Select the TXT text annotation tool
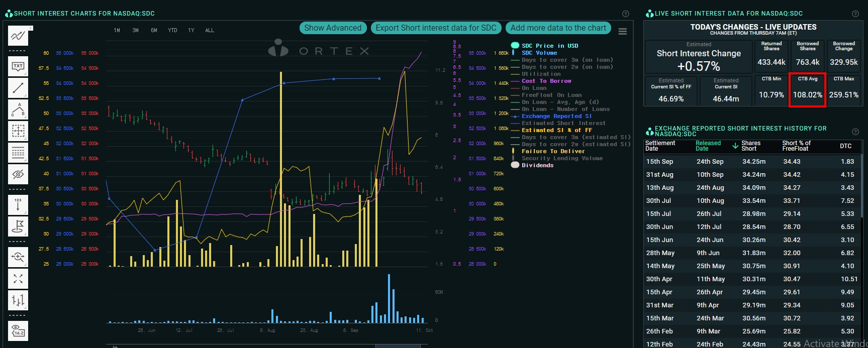Screen dimensions: 868x348 click(18, 66)
